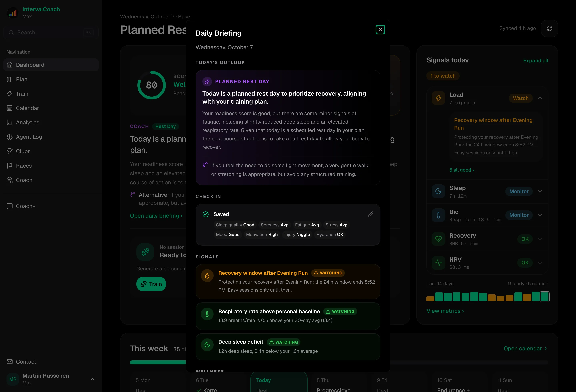The width and height of the screenshot is (576, 392).
Task: Click the HRV pulse icon
Action: pos(438,263)
